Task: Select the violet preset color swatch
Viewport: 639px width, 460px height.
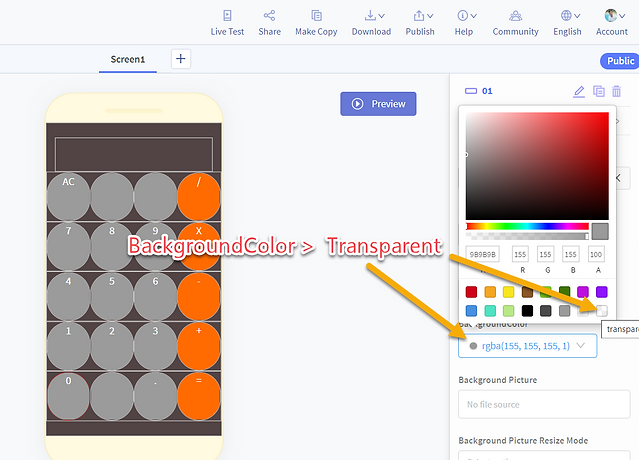Action: pos(602,292)
